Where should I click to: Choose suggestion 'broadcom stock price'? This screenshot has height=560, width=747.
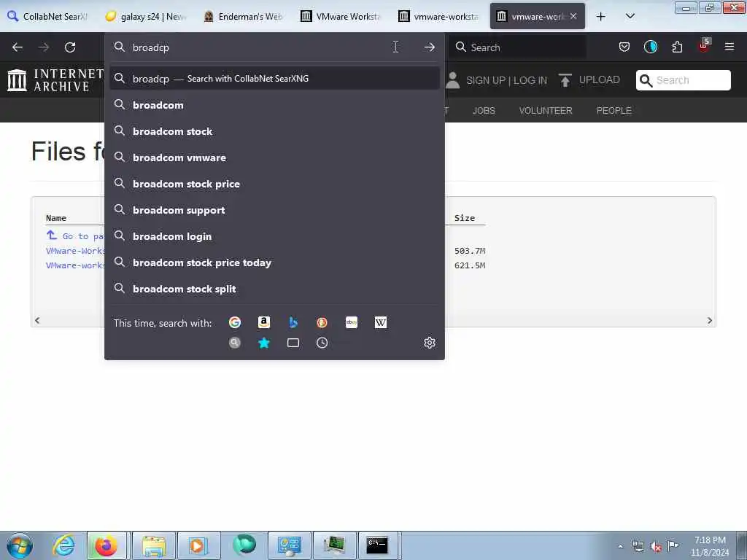274,184
